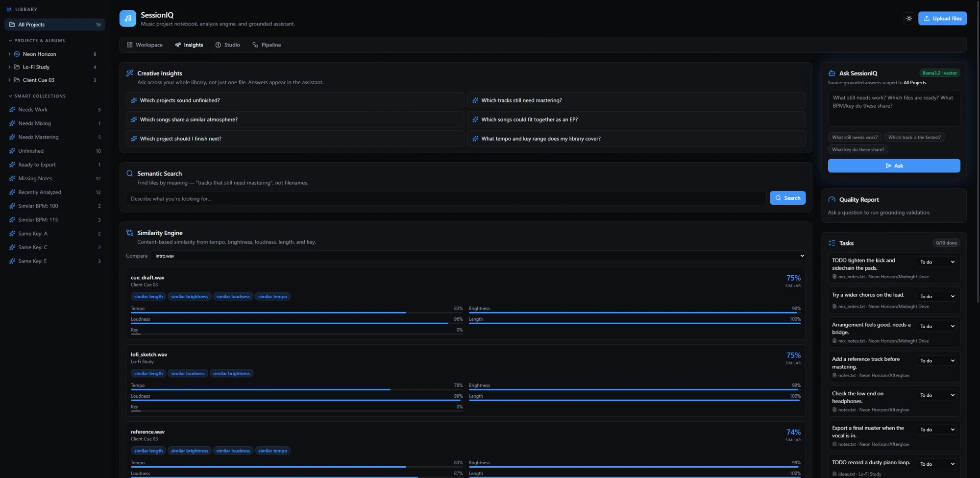The image size is (980, 478).
Task: Ask 'Which tracks still need mastering?' insight
Action: click(x=637, y=100)
